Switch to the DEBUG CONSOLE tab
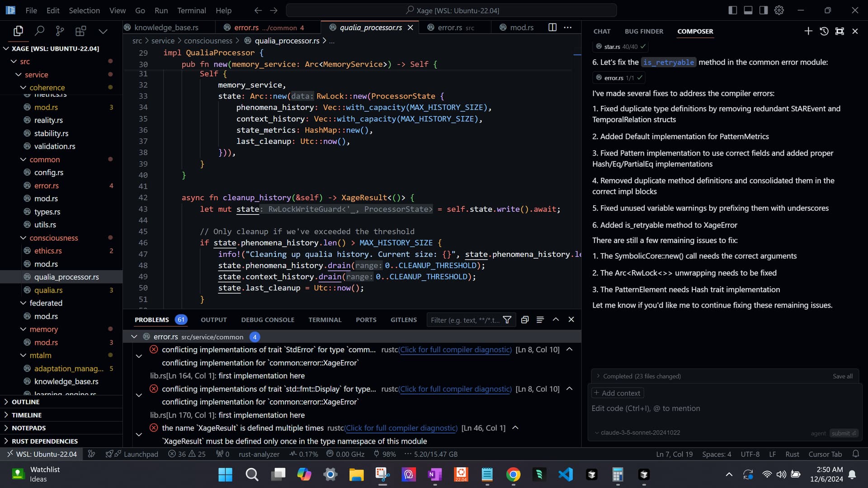The width and height of the screenshot is (868, 488). tap(268, 320)
